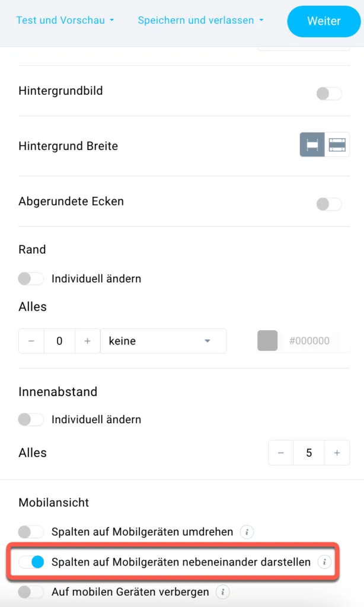Open the border style 'keine' dropdown
Viewport: 364px width, 607px height.
click(x=164, y=341)
